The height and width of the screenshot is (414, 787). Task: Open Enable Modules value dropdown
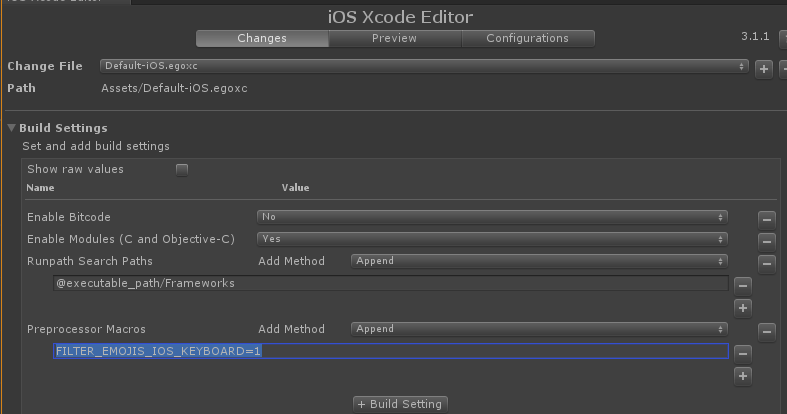click(x=491, y=239)
